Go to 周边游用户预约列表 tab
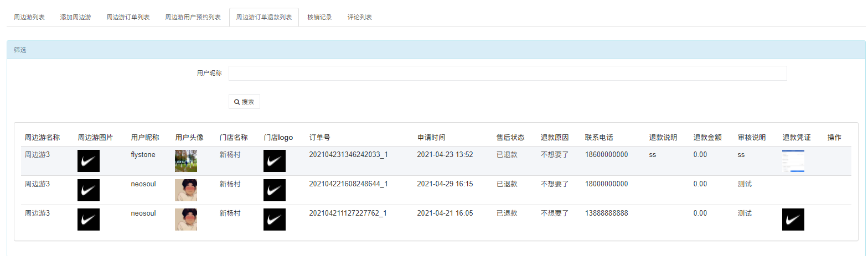The image size is (868, 256). [x=193, y=17]
